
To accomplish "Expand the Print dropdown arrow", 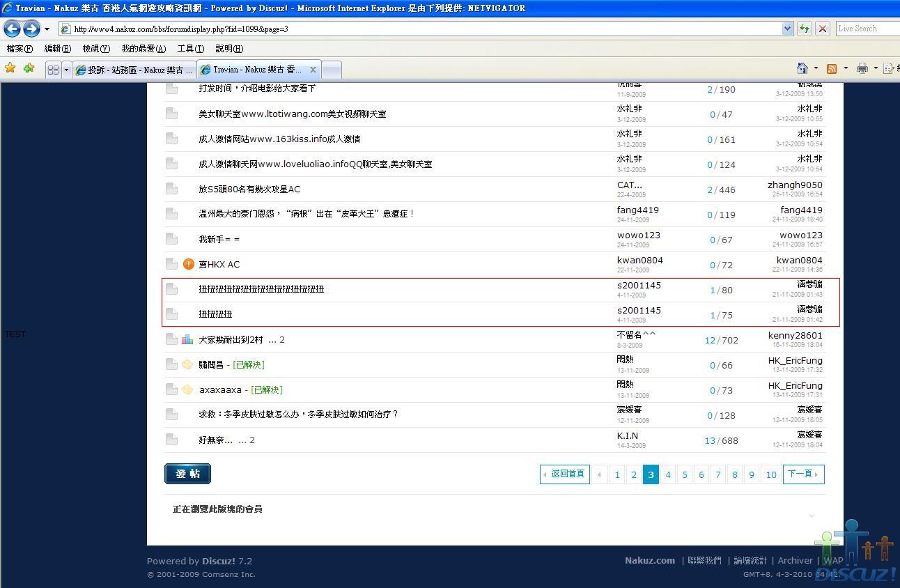I will click(x=875, y=68).
